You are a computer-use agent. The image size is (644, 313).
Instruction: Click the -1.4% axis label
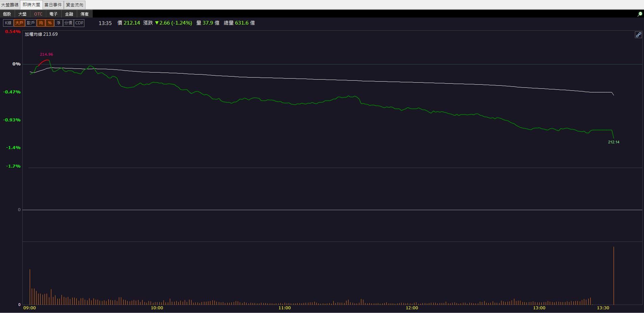[13, 147]
